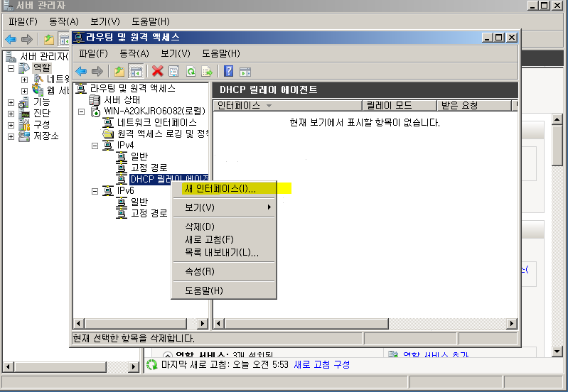
Task: Expand 웹 서버 role node in Server Manager
Action: [24, 91]
